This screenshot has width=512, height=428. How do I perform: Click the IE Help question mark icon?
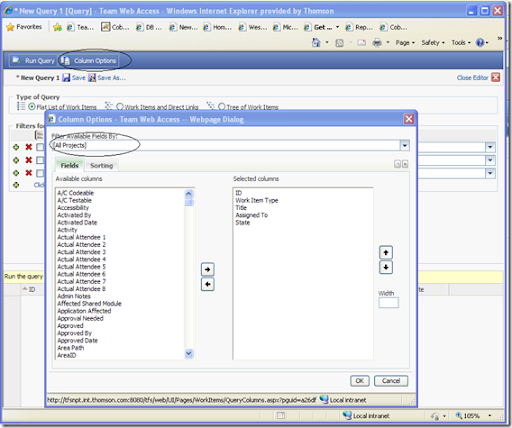click(480, 42)
